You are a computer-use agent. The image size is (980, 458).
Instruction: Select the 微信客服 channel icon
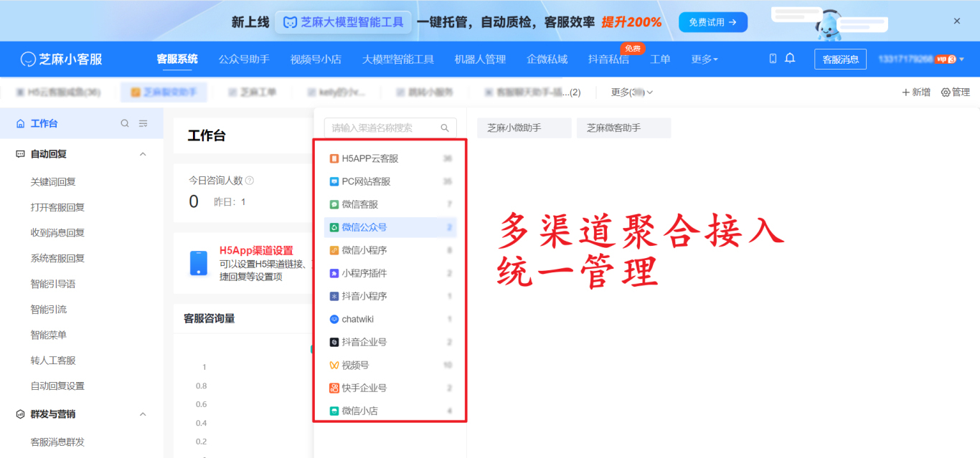point(336,204)
